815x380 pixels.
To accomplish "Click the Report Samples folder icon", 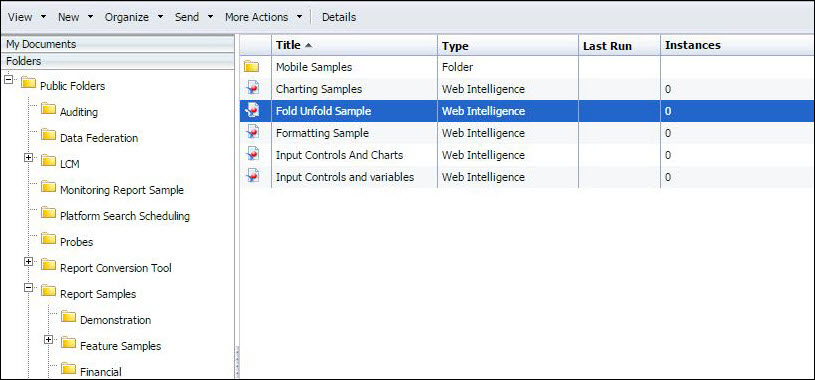I will (x=48, y=291).
